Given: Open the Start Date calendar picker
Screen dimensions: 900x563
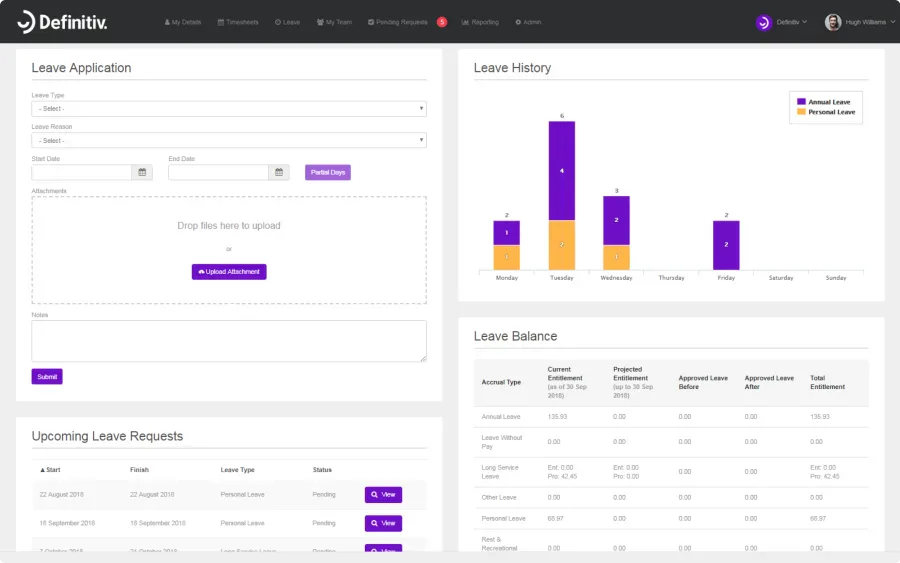Looking at the screenshot, I should coord(142,172).
